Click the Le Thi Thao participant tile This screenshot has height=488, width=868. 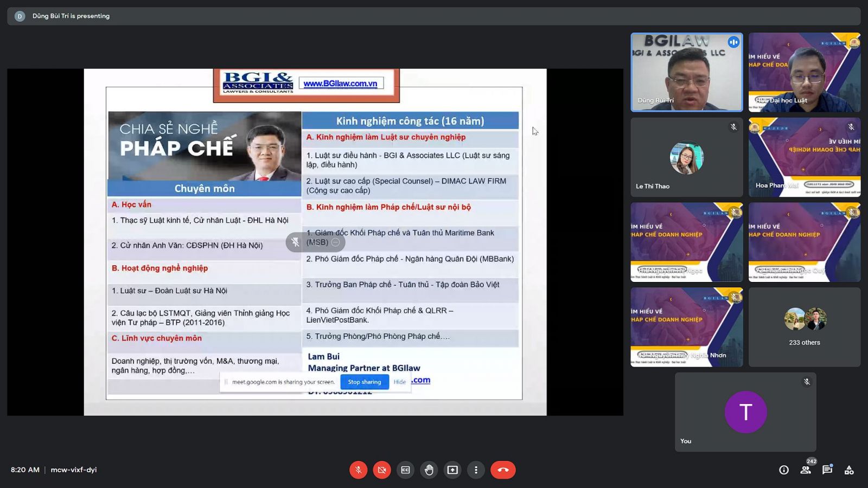[686, 157]
